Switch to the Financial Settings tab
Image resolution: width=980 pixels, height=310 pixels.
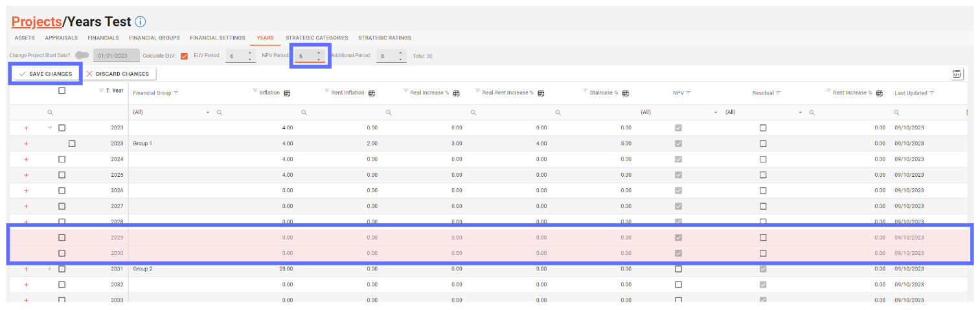point(217,38)
